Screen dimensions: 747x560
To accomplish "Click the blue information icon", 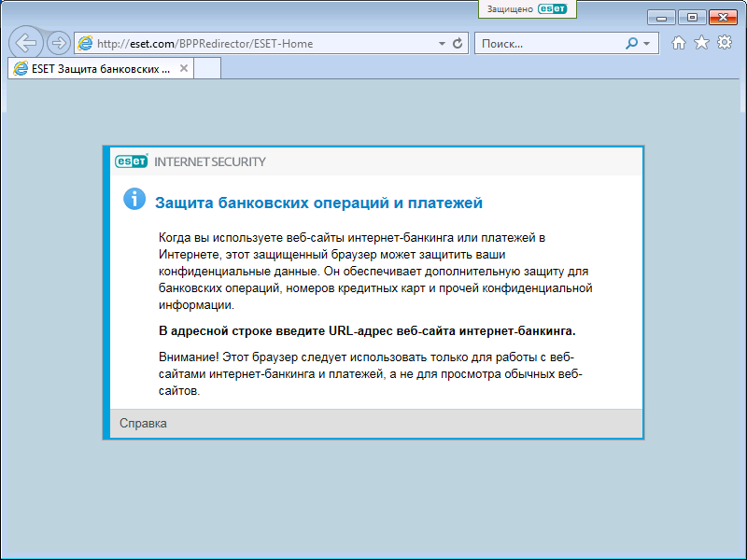I will (x=134, y=199).
